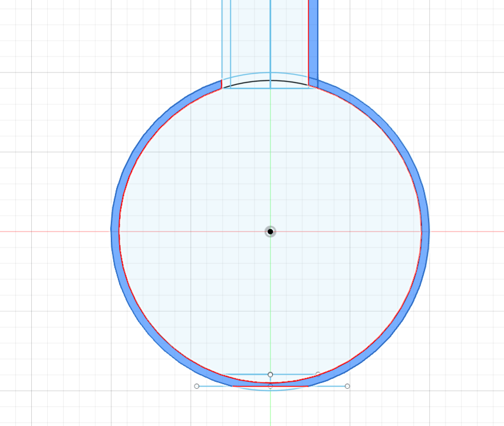This screenshot has width=504, height=426.
Task: Select neck region right of the center line
Action: point(289,35)
